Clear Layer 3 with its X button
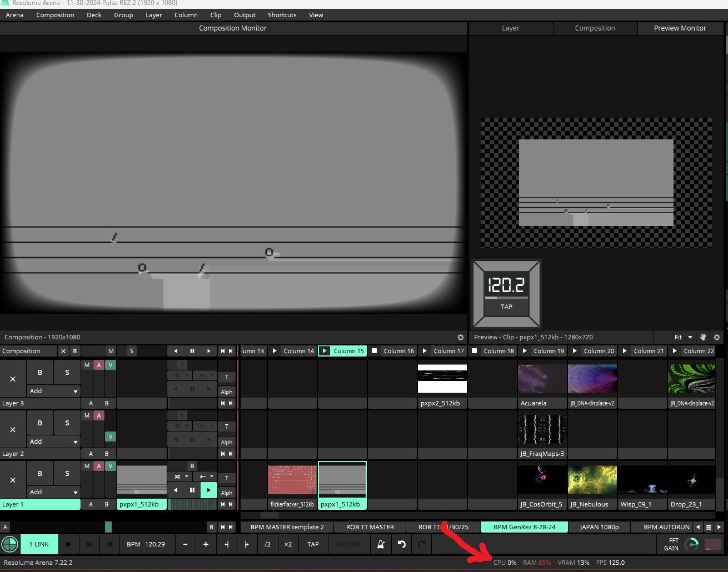The height and width of the screenshot is (572, 728). (x=13, y=379)
